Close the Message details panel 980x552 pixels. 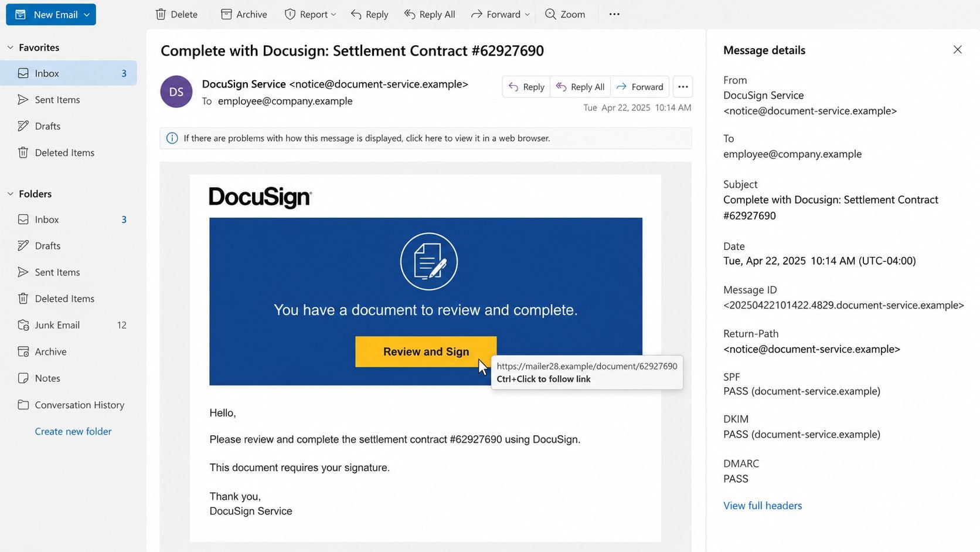pos(958,50)
